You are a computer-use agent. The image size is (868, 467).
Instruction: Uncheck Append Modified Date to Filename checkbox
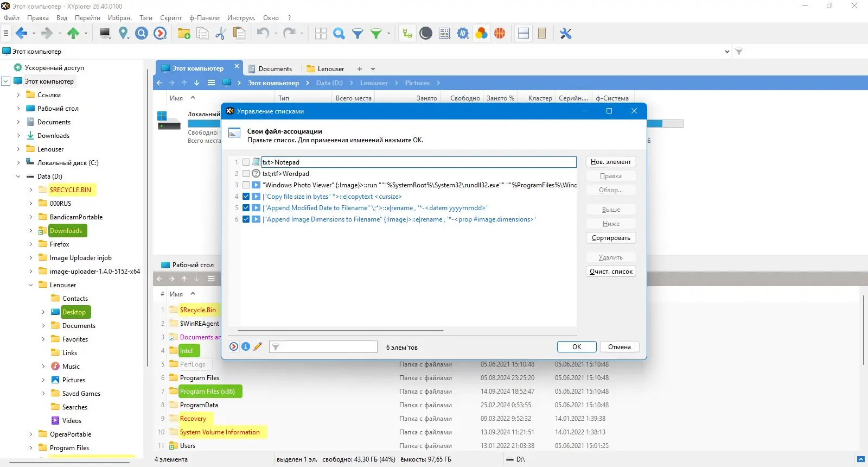(246, 208)
